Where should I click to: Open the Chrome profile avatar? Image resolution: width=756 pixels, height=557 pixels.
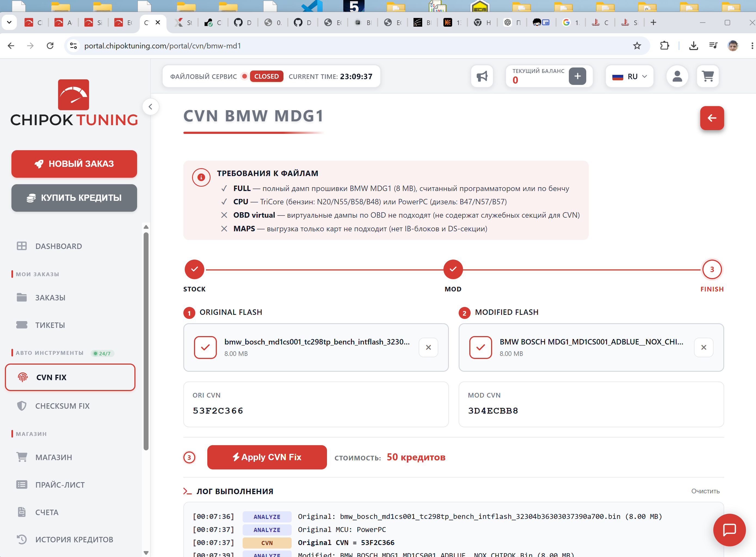733,45
